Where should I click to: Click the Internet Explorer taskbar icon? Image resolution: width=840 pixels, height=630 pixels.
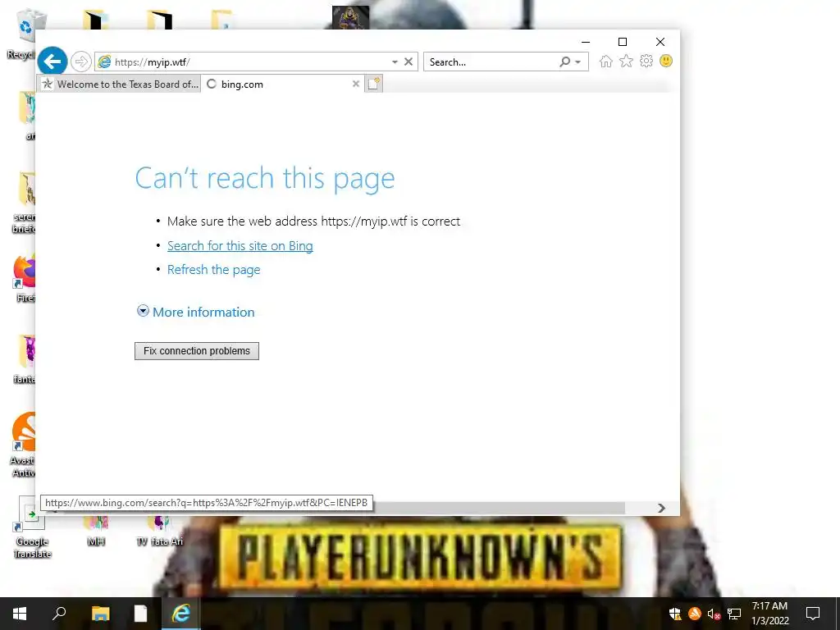[x=181, y=614]
